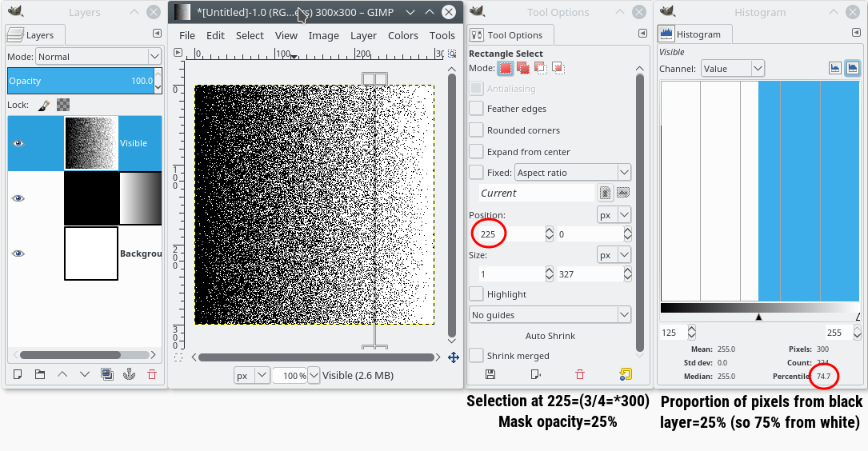Choose the 'Intersect with selection' mode icon
Screen dimensions: 868x451
558,68
